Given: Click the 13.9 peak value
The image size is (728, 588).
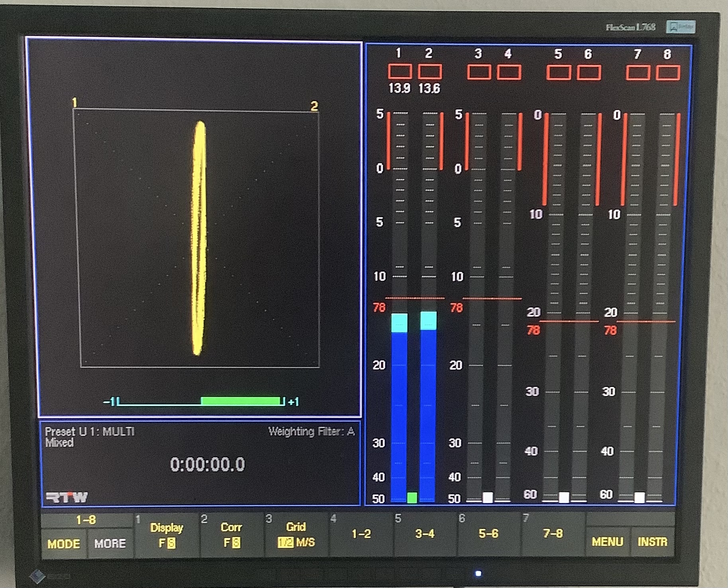Looking at the screenshot, I should [400, 88].
